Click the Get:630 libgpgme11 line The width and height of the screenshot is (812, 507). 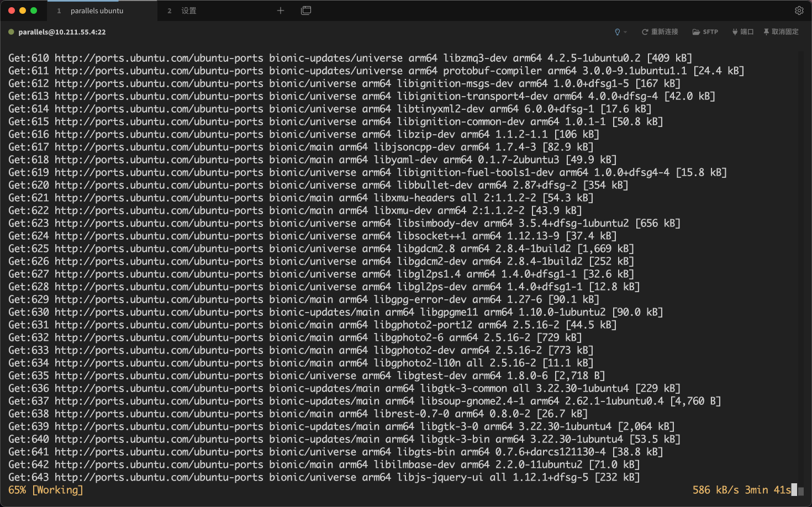coord(336,312)
